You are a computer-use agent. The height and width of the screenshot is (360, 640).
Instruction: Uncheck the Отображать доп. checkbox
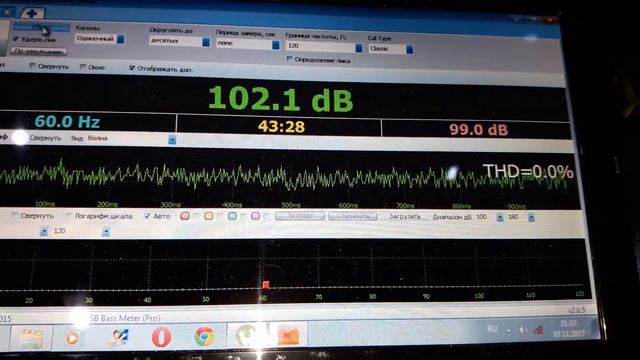click(132, 68)
